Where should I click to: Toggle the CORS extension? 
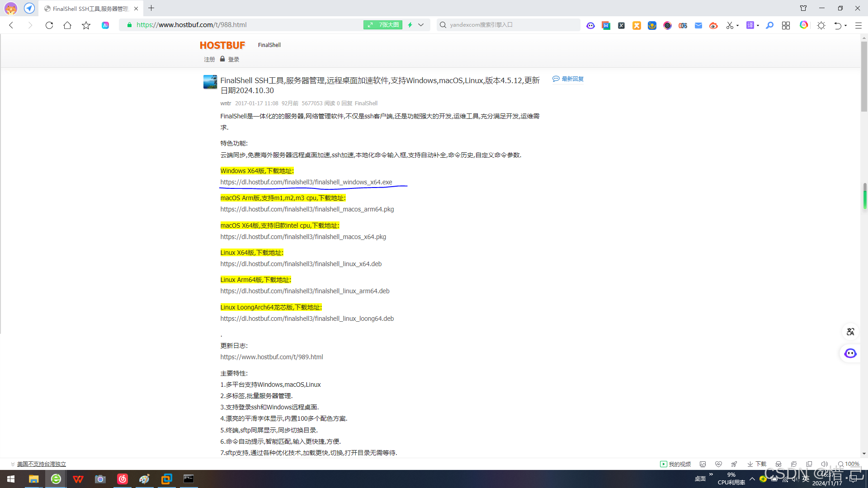(683, 25)
